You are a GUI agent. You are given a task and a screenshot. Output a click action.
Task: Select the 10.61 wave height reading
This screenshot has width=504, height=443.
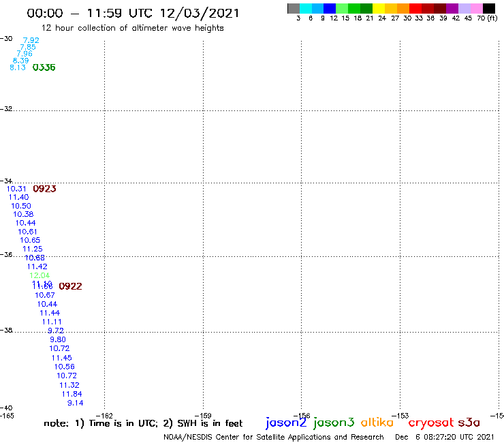(x=27, y=232)
